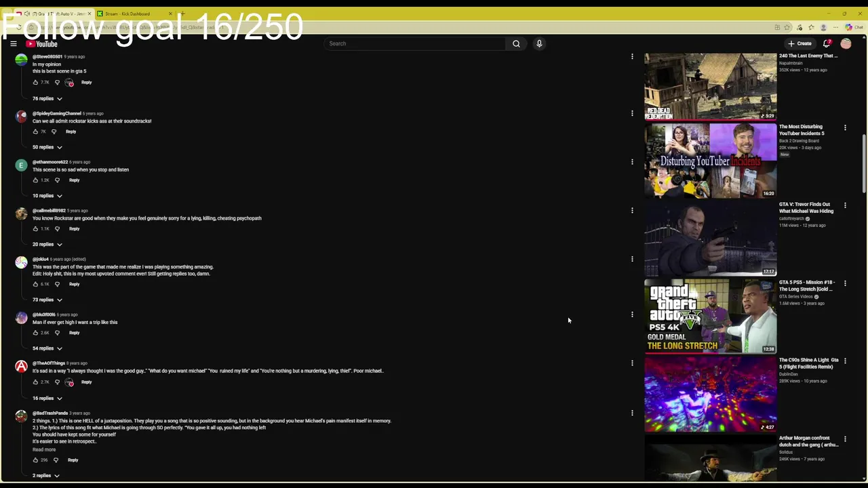
Task: Reply to @callmebill8982 comment
Action: [x=74, y=229]
